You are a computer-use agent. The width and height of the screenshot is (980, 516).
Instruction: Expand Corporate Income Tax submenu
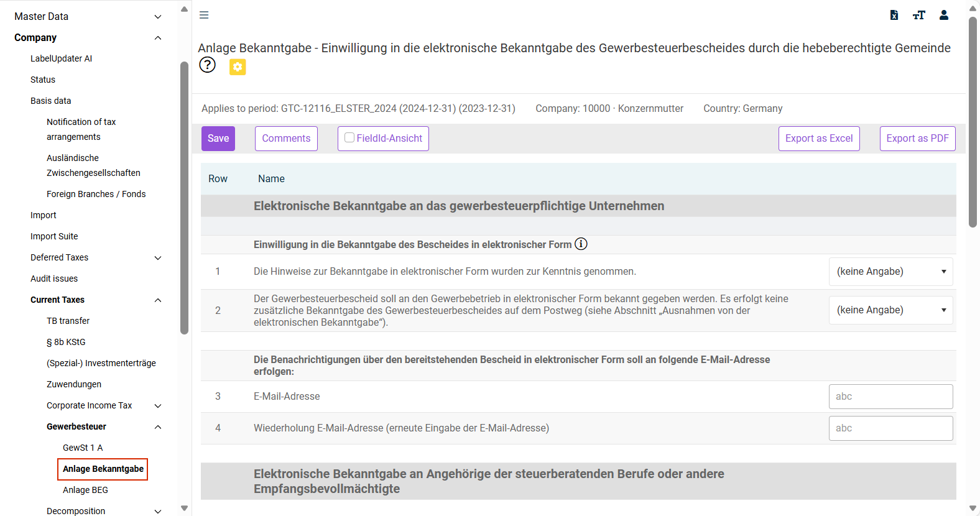(158, 406)
